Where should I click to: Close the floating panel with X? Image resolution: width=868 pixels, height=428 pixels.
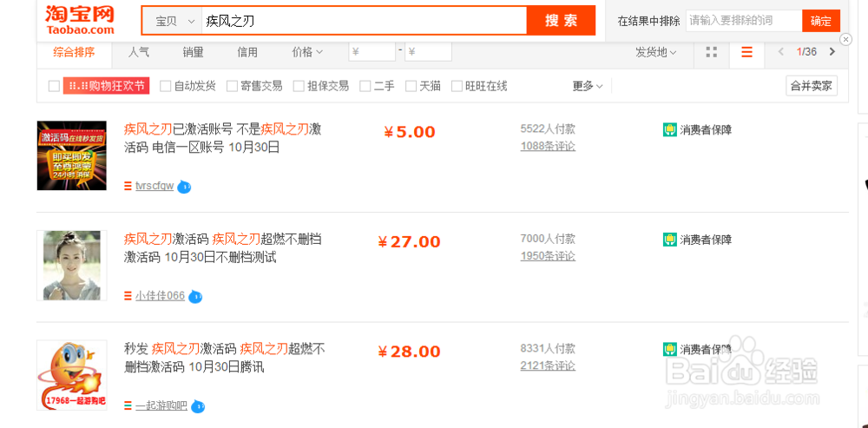tap(846, 39)
